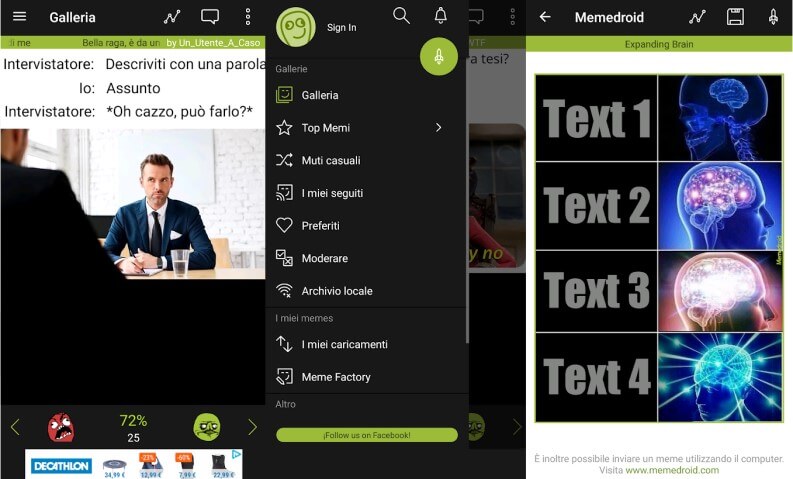
Task: Click the Galleria smiley icon in drawer
Action: (284, 95)
